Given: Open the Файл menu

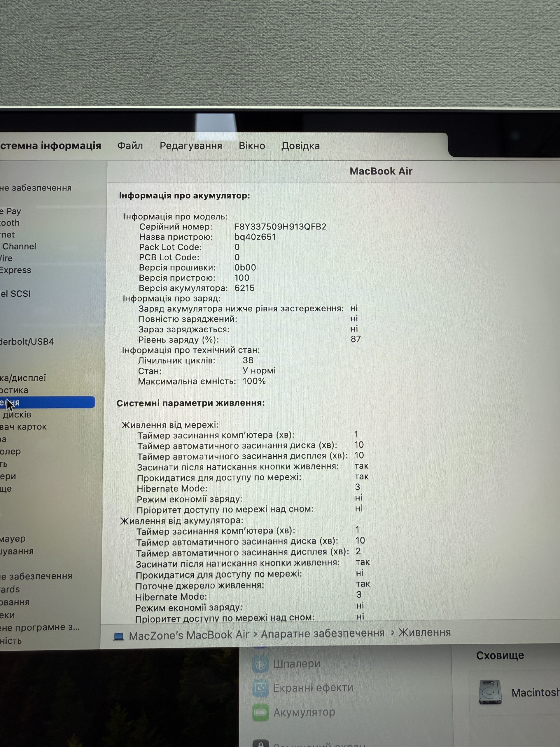Looking at the screenshot, I should 130,146.
